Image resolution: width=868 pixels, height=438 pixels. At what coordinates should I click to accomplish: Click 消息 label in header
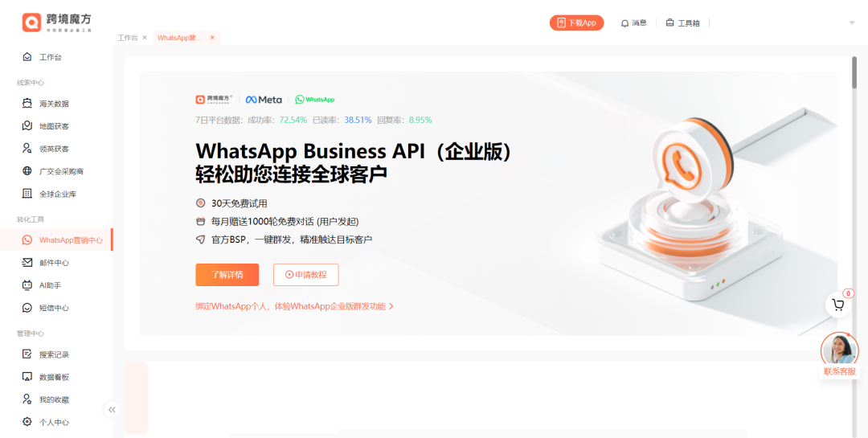click(x=640, y=23)
